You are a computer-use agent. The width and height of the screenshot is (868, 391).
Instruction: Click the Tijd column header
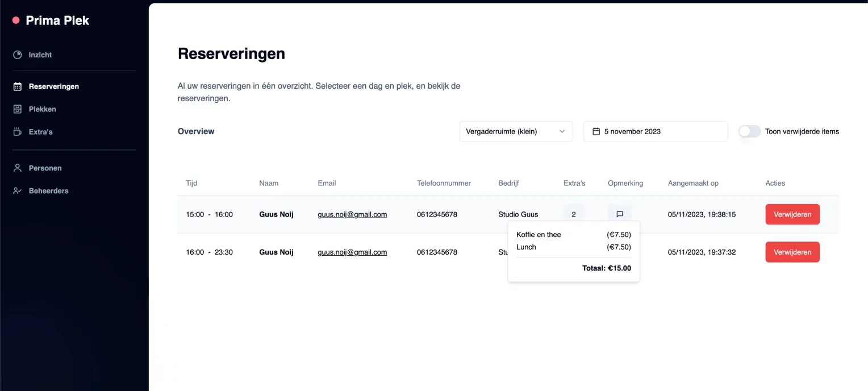tap(191, 183)
